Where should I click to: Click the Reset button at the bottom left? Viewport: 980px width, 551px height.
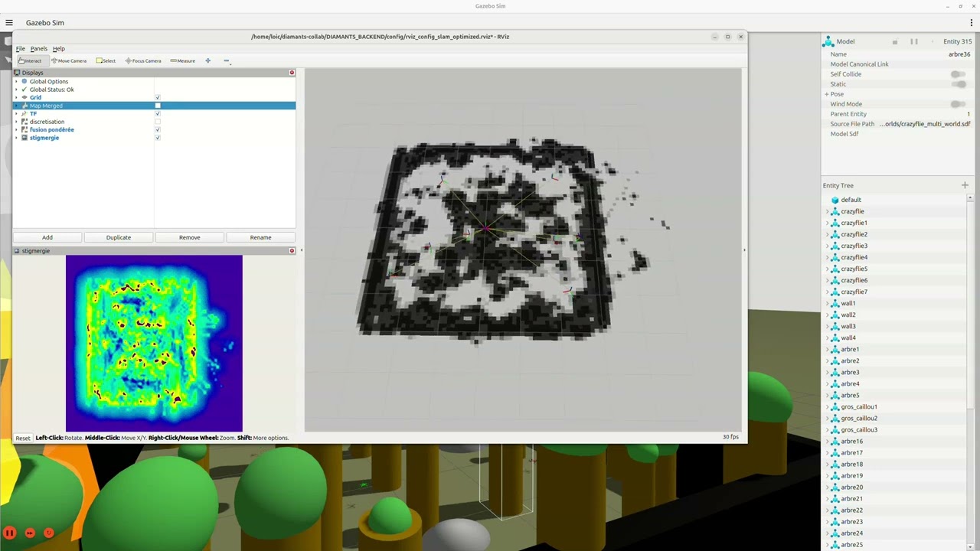click(x=22, y=437)
